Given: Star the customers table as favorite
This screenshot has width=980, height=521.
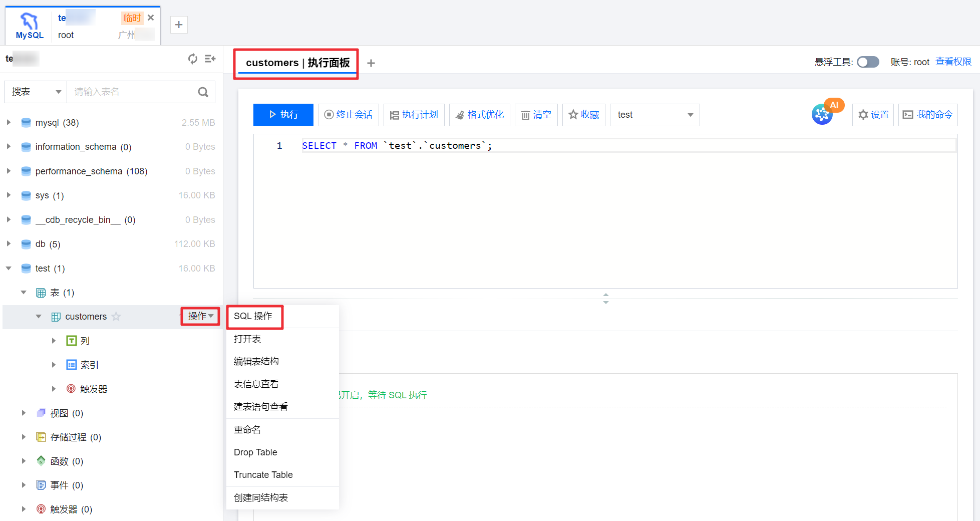Looking at the screenshot, I should point(116,317).
